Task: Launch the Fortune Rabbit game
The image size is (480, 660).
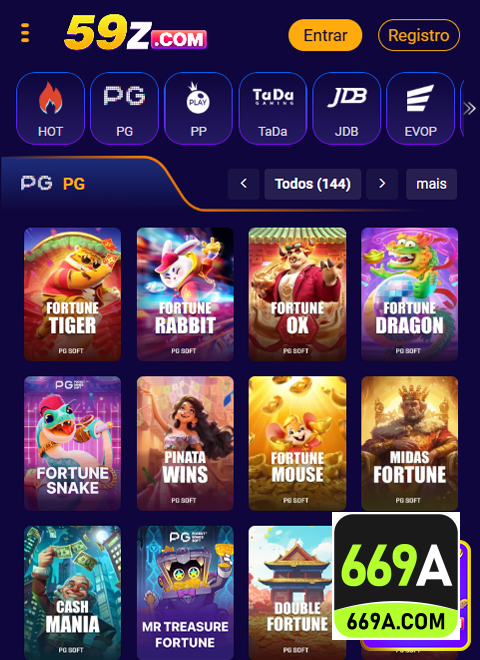Action: pyautogui.click(x=185, y=294)
